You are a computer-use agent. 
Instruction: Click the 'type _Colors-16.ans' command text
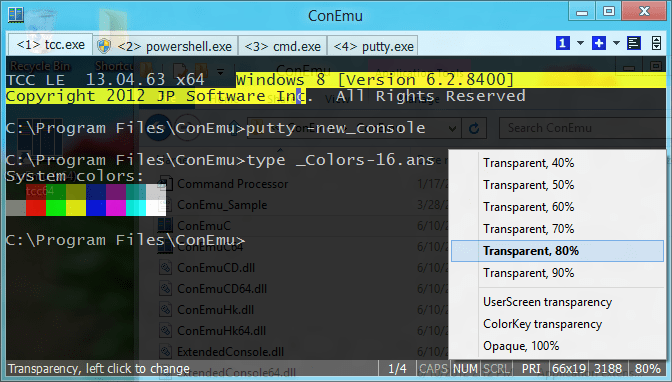(x=341, y=160)
